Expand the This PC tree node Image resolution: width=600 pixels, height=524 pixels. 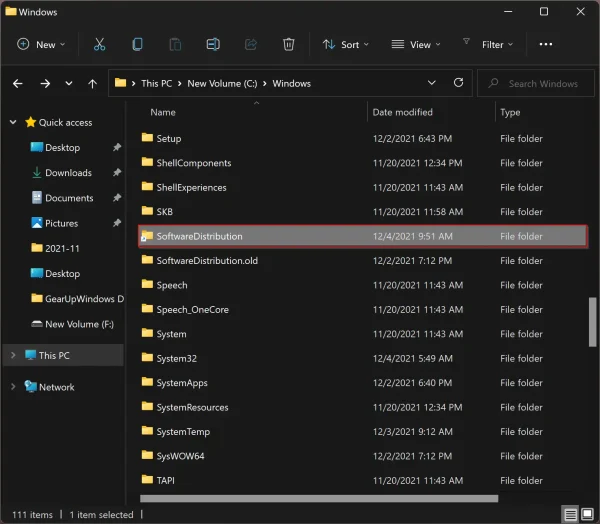[x=13, y=355]
